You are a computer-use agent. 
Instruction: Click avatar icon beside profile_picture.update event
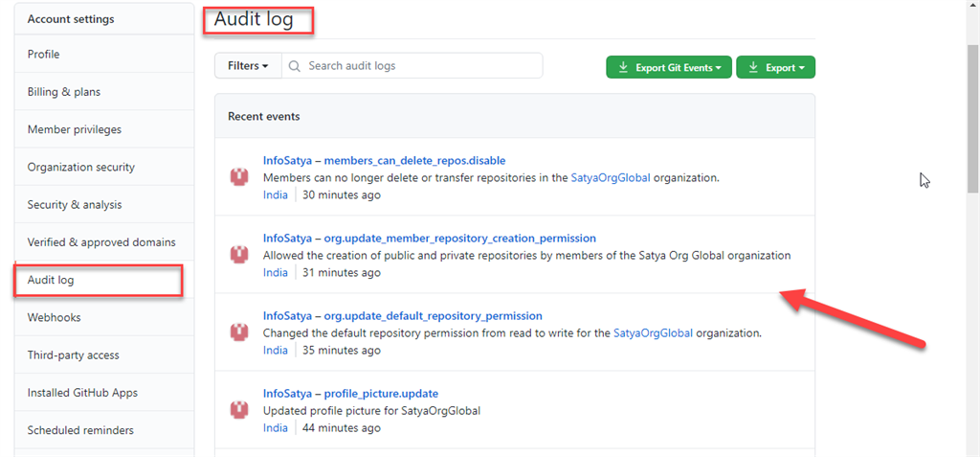point(239,410)
